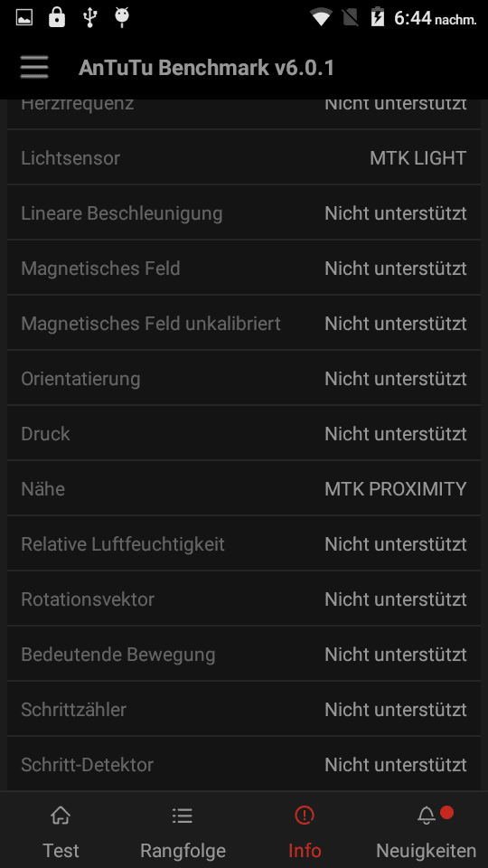Tap the AnTuTu Benchmark v6.0.1 title
The image size is (488, 868).
[x=206, y=68]
